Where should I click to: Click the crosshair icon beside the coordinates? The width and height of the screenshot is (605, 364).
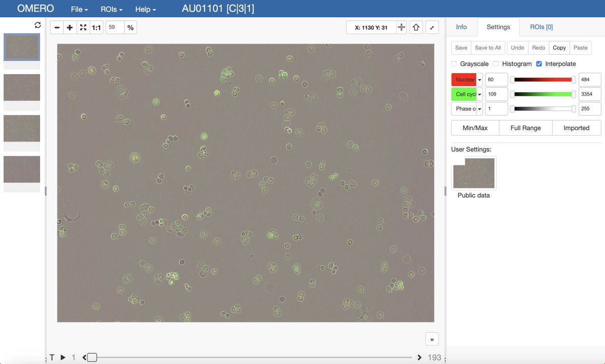pos(401,28)
